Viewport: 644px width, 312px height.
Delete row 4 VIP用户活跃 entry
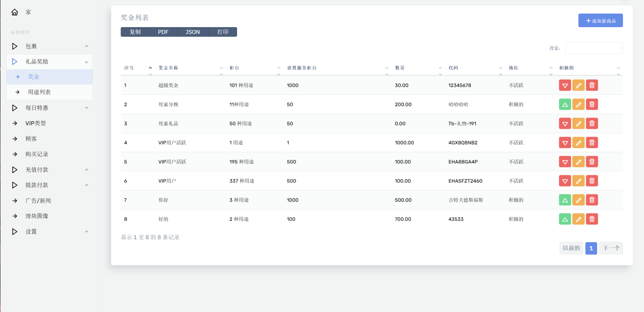592,143
